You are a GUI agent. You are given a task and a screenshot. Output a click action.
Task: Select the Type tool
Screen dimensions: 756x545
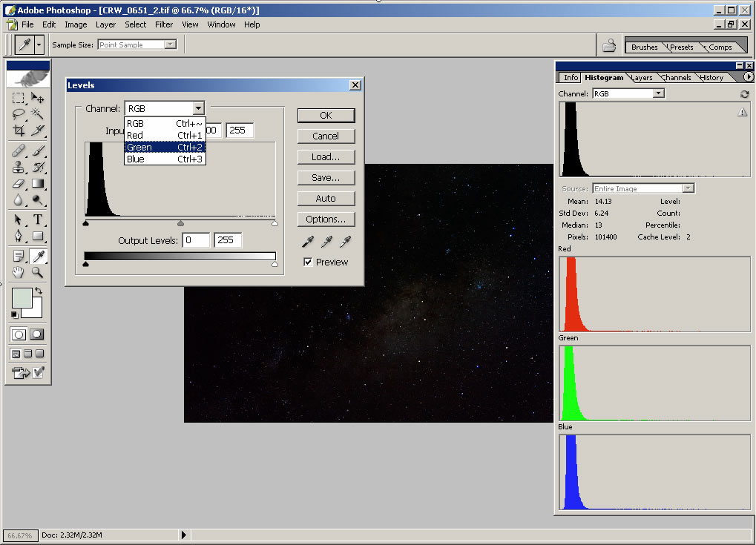[38, 219]
